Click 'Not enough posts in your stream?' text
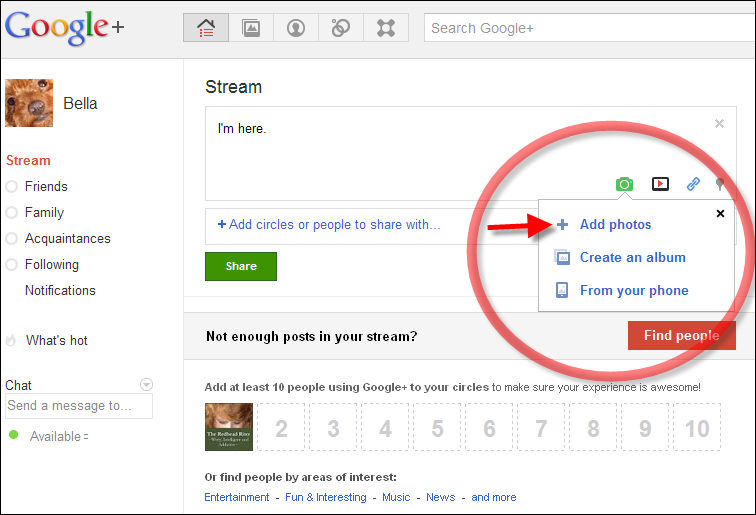 tap(311, 336)
